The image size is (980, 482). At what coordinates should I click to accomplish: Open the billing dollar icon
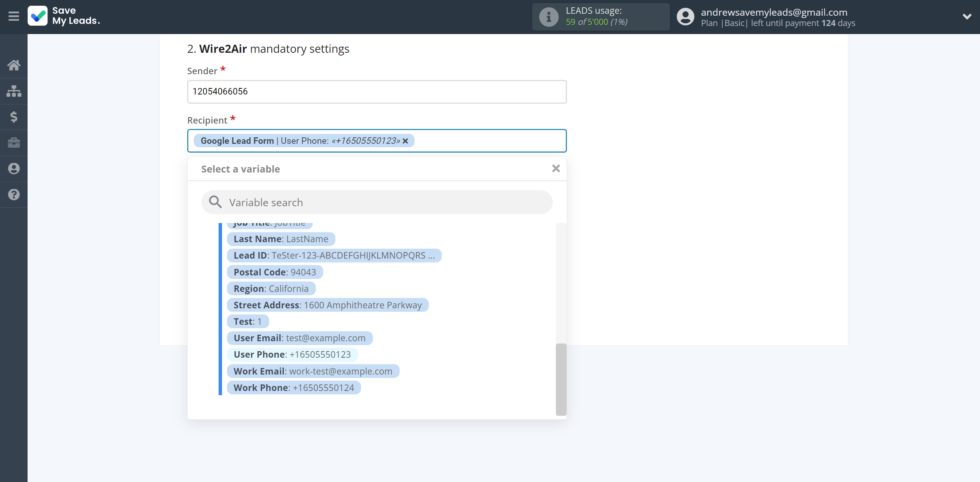tap(14, 117)
